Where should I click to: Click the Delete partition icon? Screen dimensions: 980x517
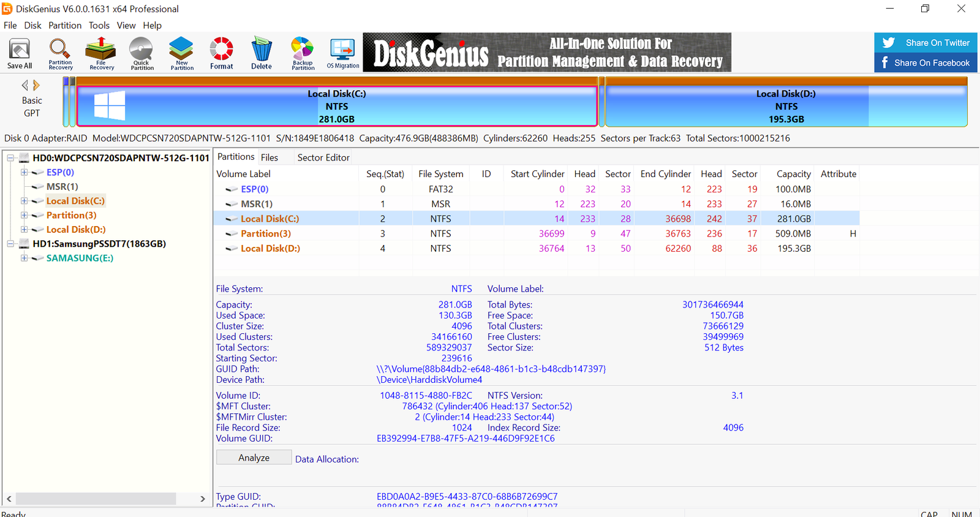[261, 53]
